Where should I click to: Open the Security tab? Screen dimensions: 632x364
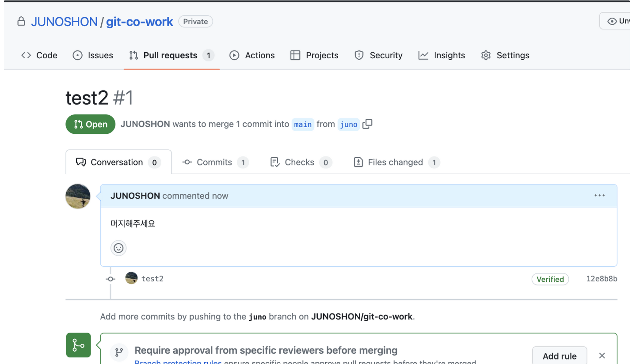point(378,55)
